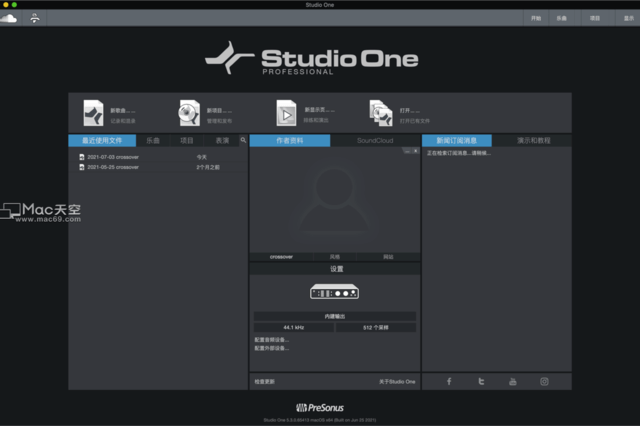640x426 pixels.
Task: Click 关于Studio One link
Action: [397, 382]
